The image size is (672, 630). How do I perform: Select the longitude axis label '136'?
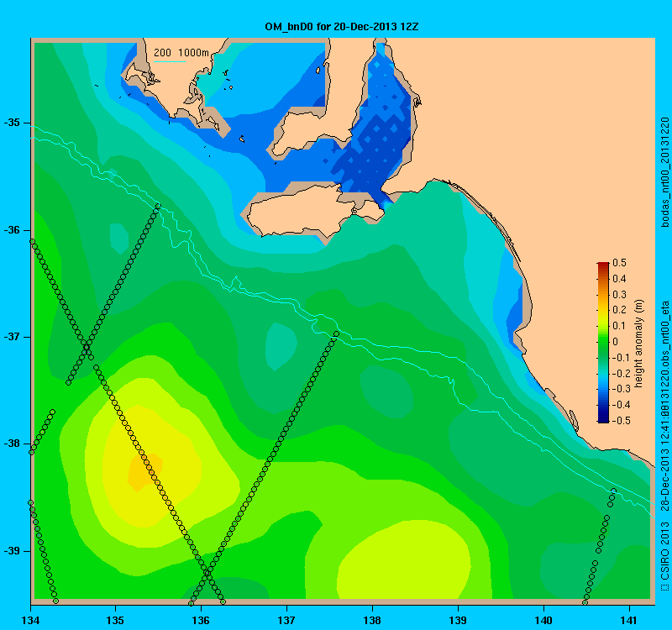pyautogui.click(x=201, y=620)
